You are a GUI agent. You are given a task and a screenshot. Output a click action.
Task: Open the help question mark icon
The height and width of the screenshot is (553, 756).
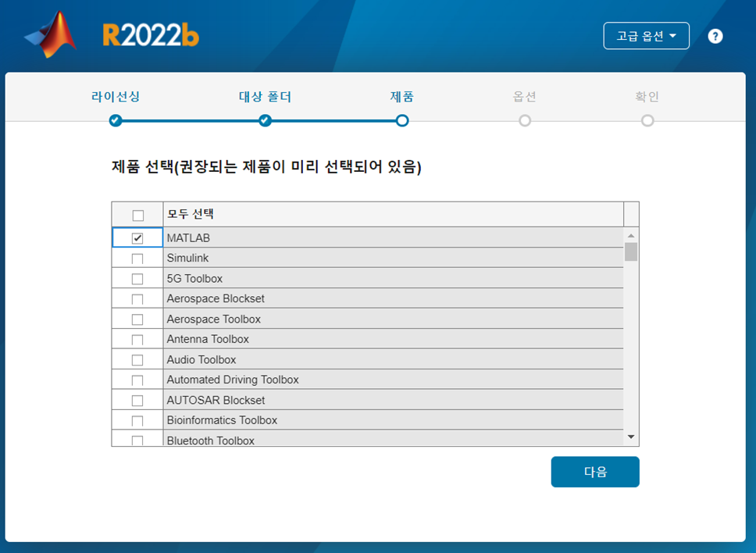pos(715,36)
